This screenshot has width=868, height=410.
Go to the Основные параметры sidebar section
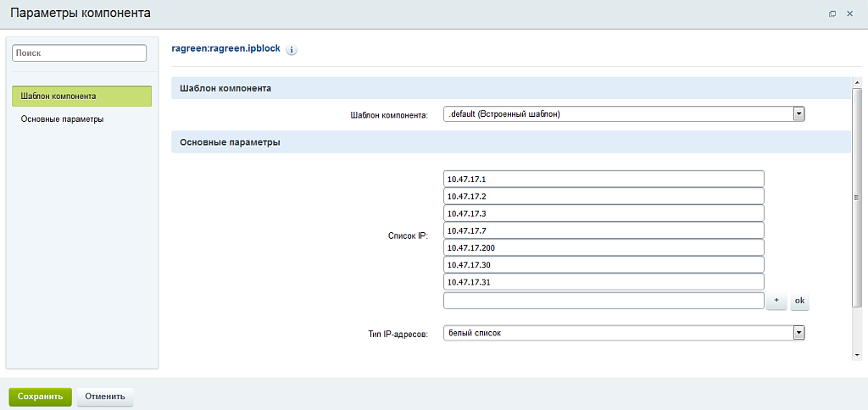[63, 119]
